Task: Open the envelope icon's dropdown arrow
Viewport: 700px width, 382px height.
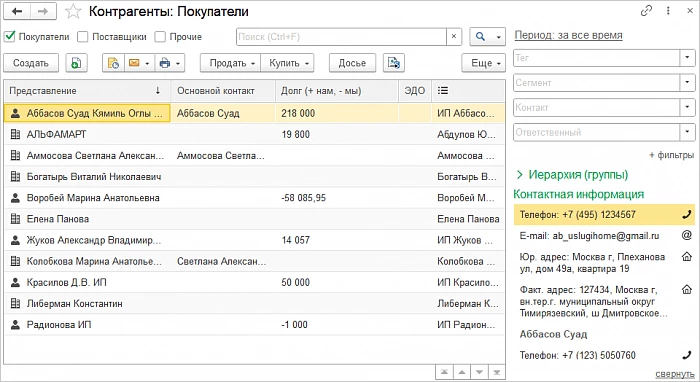Action: click(147, 63)
